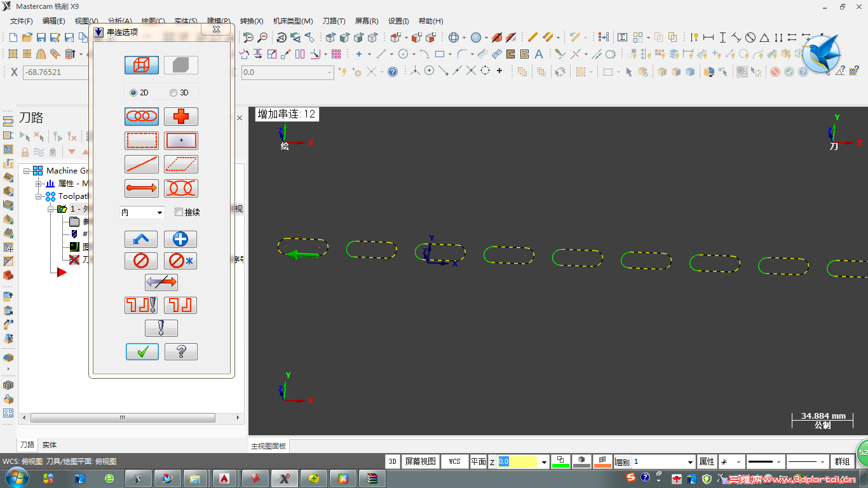Switch to the 刀路 manager tab
The image size is (868, 488).
click(27, 445)
